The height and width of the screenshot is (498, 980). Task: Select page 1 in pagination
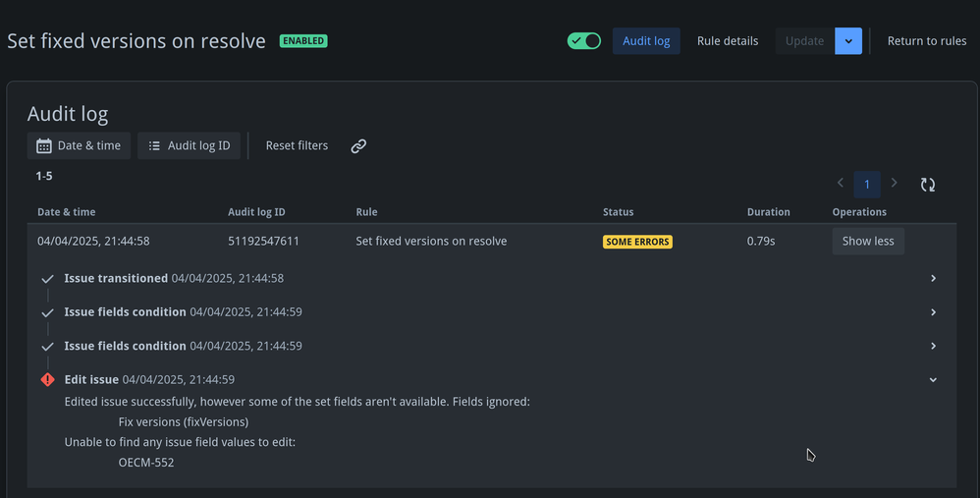pos(867,184)
